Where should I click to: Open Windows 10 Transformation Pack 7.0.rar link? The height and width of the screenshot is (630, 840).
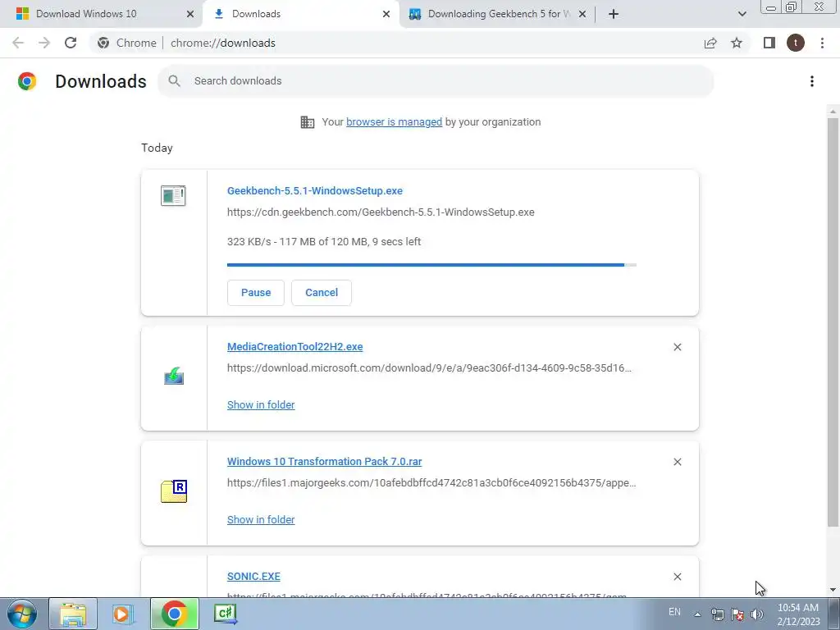tap(325, 461)
